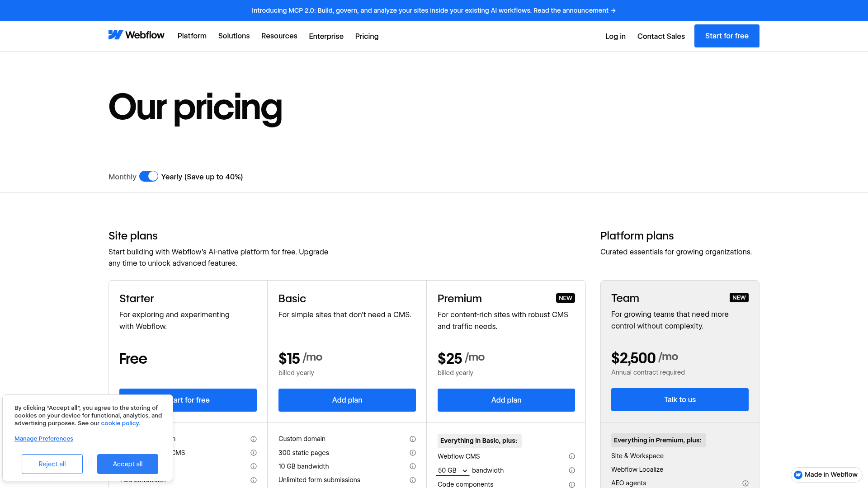Open info icon next to 10 GB bandwidth

point(413,466)
